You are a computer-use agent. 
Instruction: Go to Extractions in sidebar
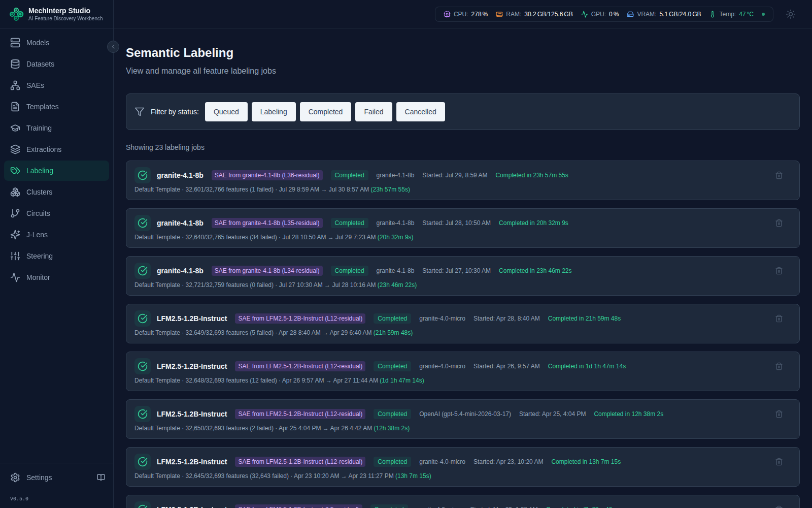click(56, 149)
